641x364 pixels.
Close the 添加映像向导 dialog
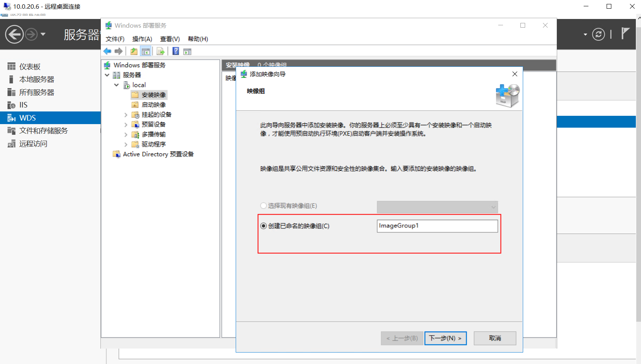pos(515,74)
